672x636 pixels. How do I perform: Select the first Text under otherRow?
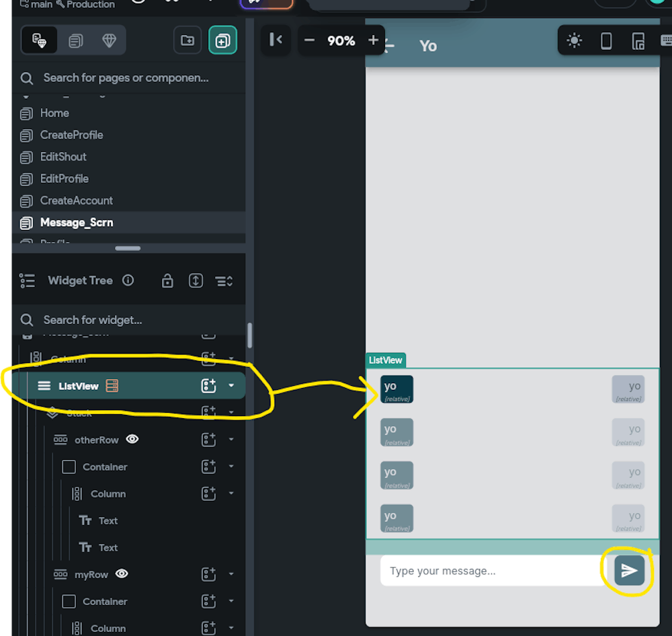pyautogui.click(x=108, y=521)
